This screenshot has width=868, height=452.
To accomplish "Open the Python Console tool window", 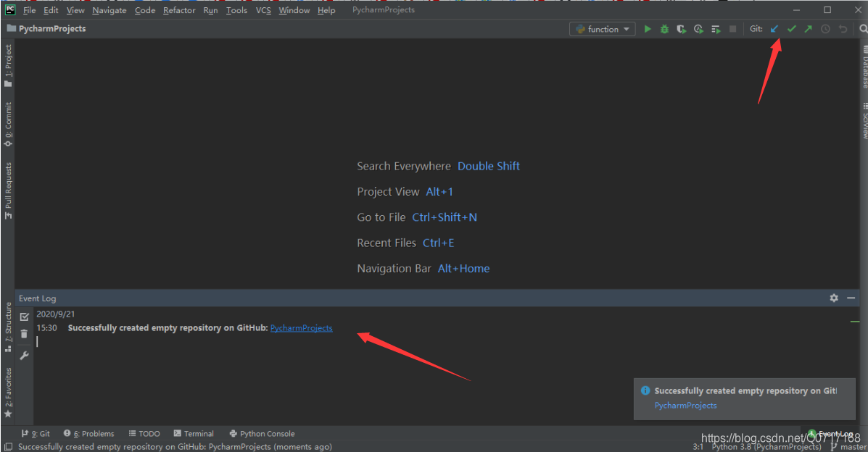I will click(262, 434).
